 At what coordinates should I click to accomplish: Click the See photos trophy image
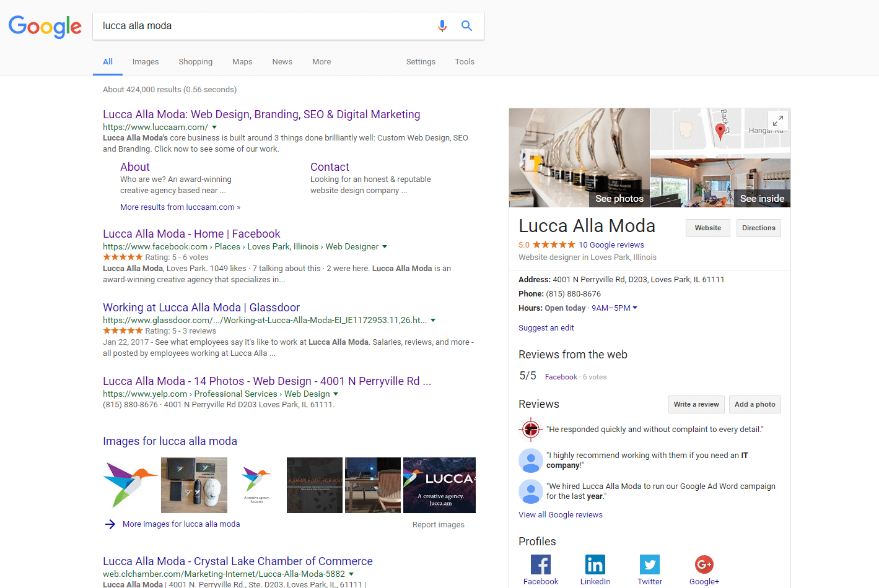pos(579,158)
